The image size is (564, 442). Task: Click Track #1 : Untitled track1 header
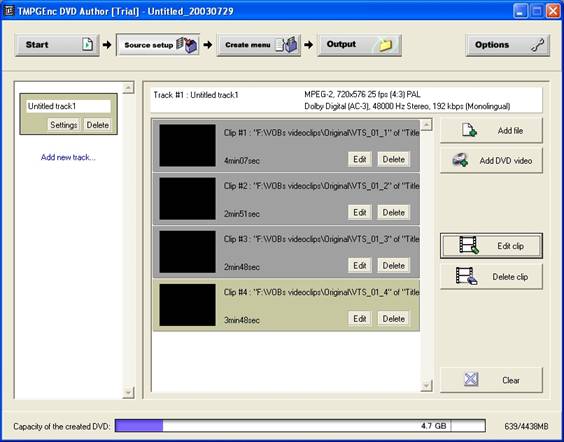[196, 95]
